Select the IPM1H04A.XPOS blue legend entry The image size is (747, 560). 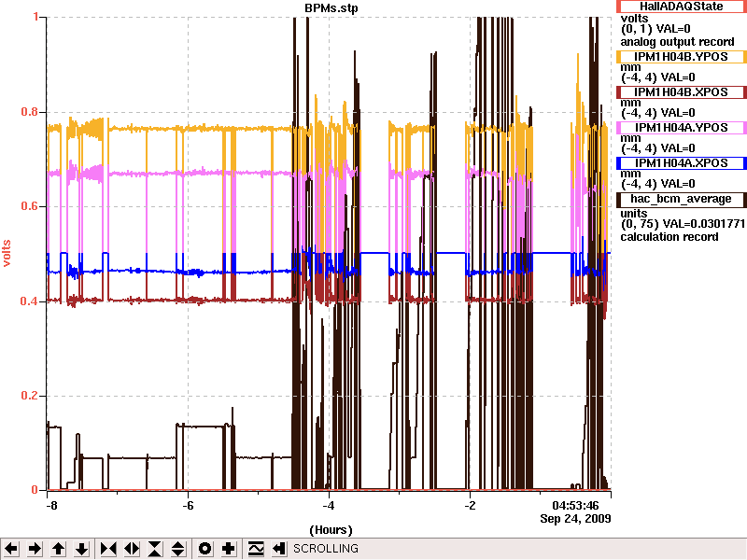click(682, 162)
